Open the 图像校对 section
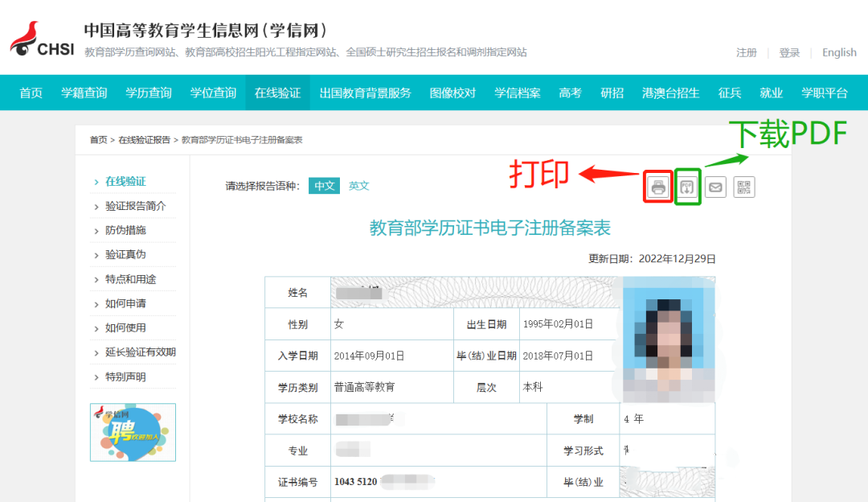868x502 pixels. pyautogui.click(x=452, y=93)
